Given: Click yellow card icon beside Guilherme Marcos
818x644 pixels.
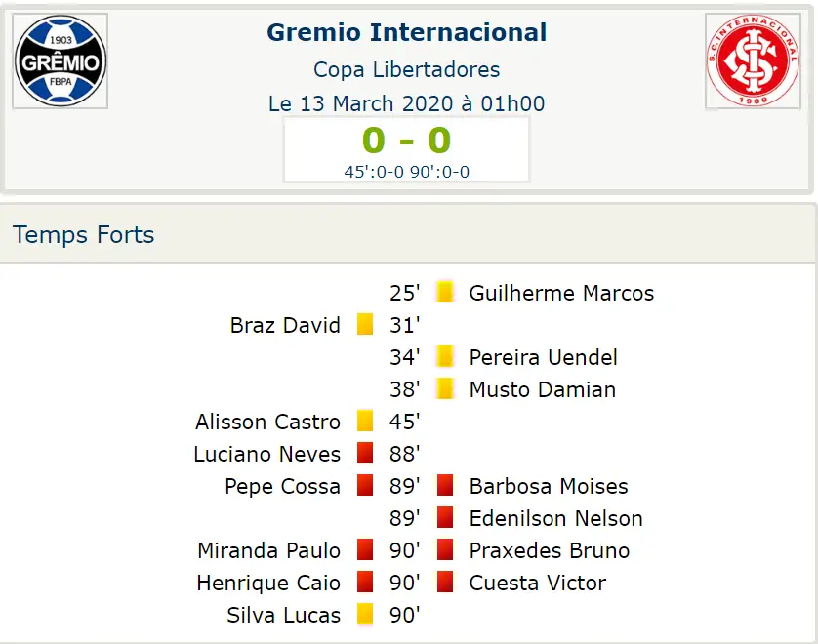Looking at the screenshot, I should pyautogui.click(x=445, y=292).
